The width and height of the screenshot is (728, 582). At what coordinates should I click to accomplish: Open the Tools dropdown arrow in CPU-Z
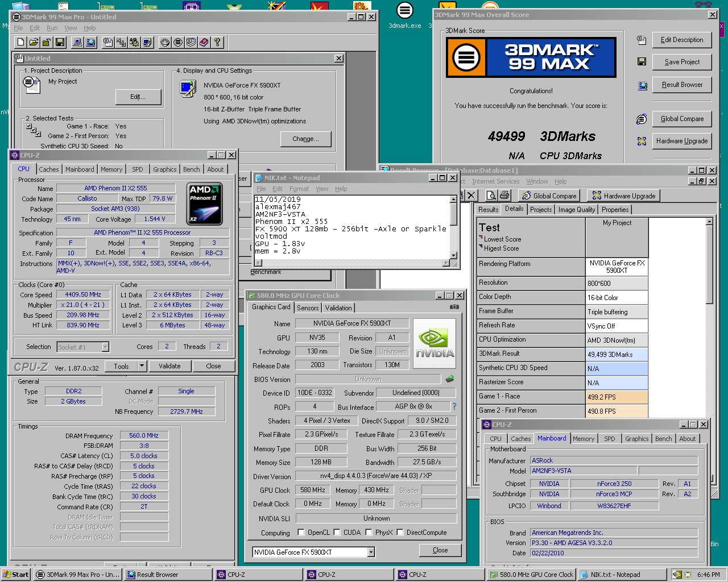(142, 366)
